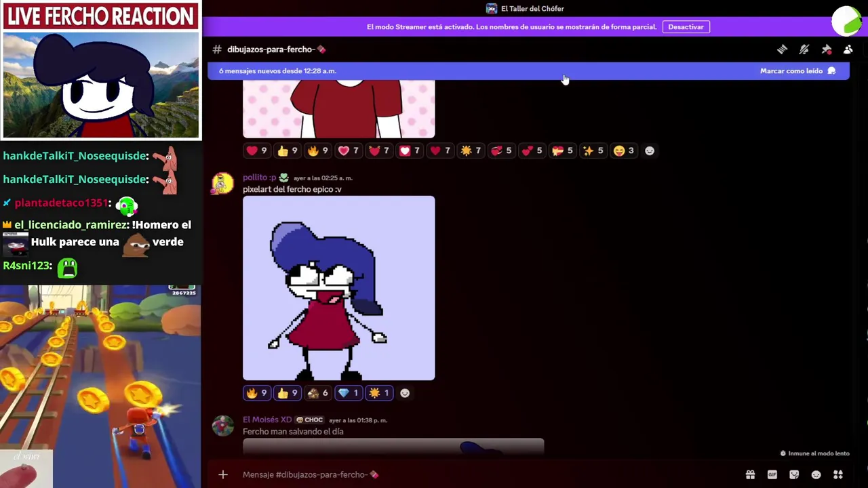Click Marcar como leído
Screen dimensions: 868x488
point(797,70)
